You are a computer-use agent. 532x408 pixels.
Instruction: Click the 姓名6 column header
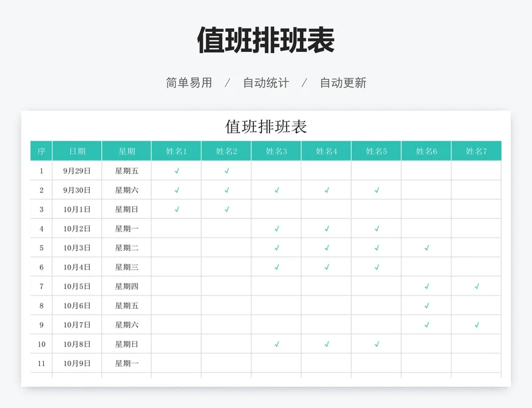(x=426, y=151)
